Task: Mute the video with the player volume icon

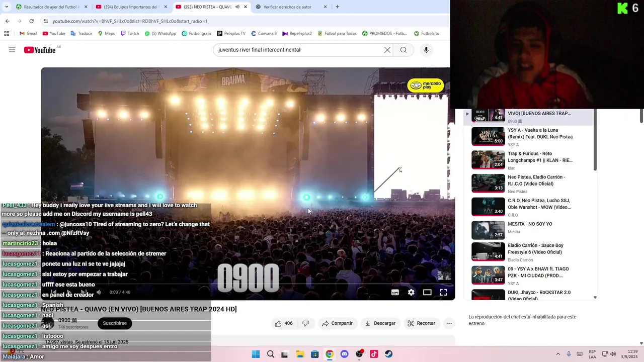Action: tap(99, 292)
